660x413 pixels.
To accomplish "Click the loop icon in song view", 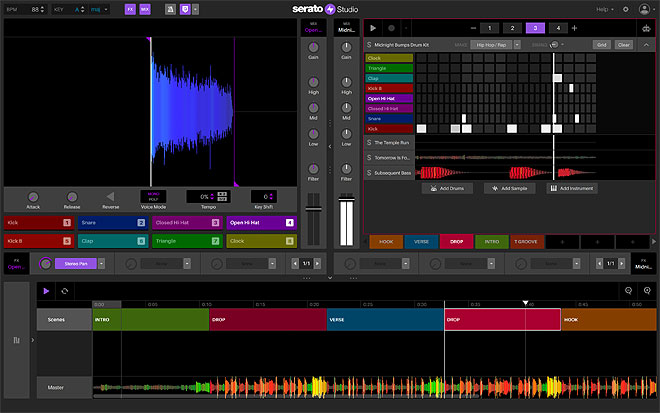I will tap(66, 291).
